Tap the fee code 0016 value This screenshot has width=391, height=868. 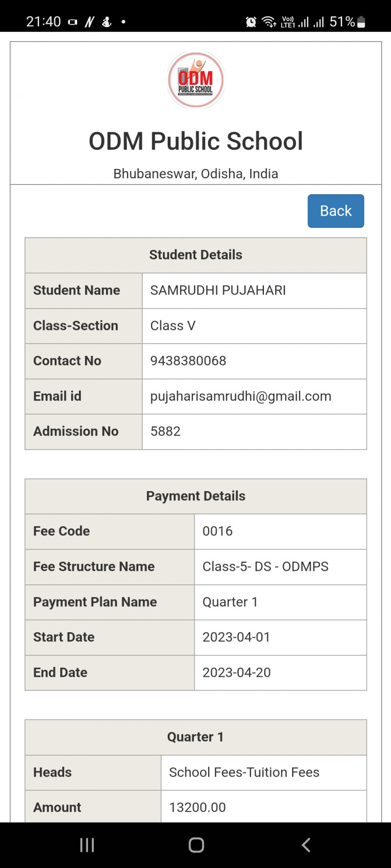coord(217,531)
